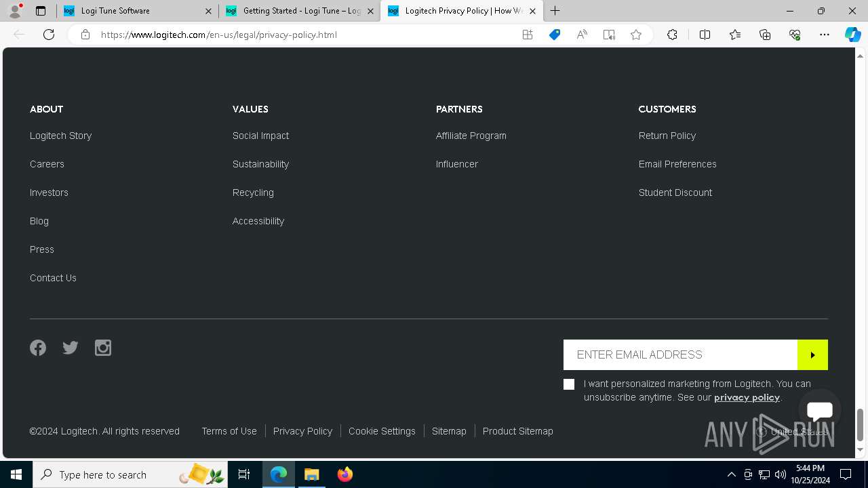Open Terms of Use footer link
The width and height of the screenshot is (868, 488).
(x=229, y=431)
